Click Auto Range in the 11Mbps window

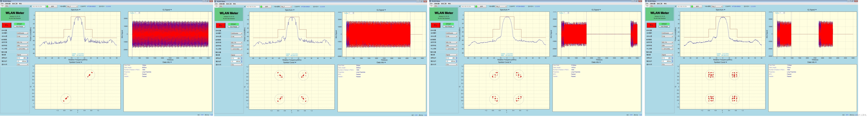point(664,26)
